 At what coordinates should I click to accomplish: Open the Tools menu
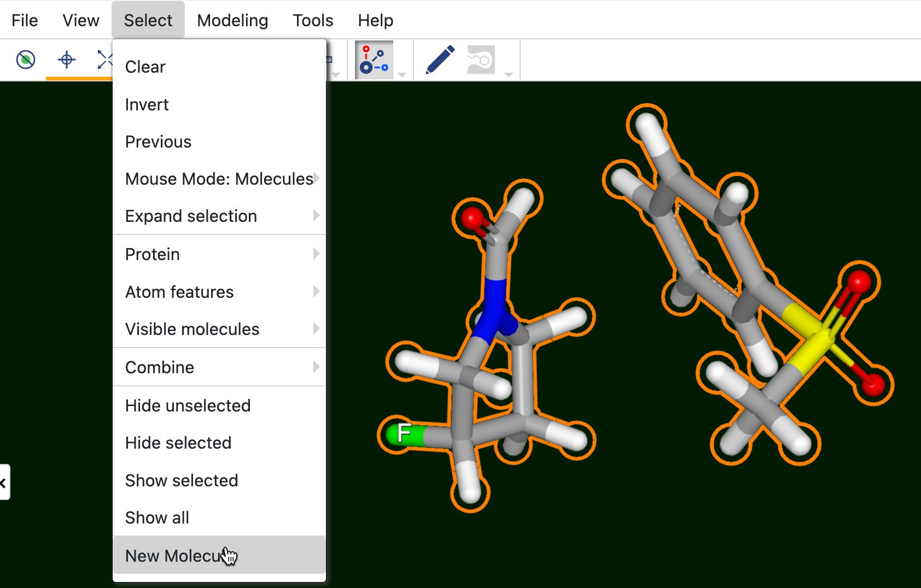[313, 20]
